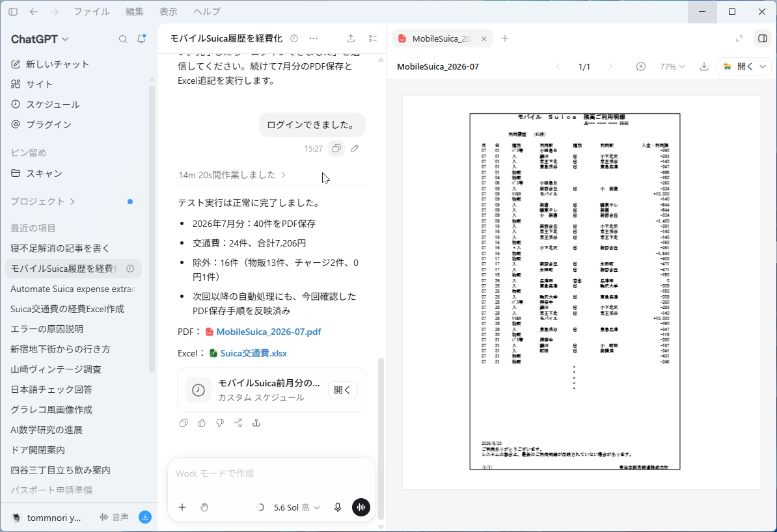Expand the preview pane to full size
This screenshot has width=777, height=532.
[739, 38]
